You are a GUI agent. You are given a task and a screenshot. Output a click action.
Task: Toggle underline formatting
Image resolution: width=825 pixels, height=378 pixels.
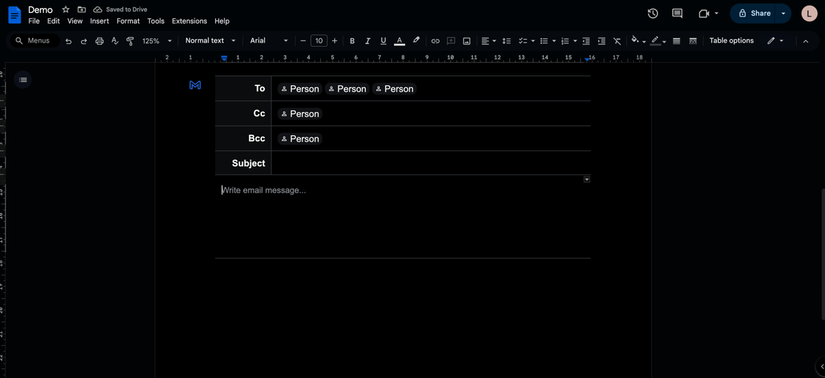383,41
